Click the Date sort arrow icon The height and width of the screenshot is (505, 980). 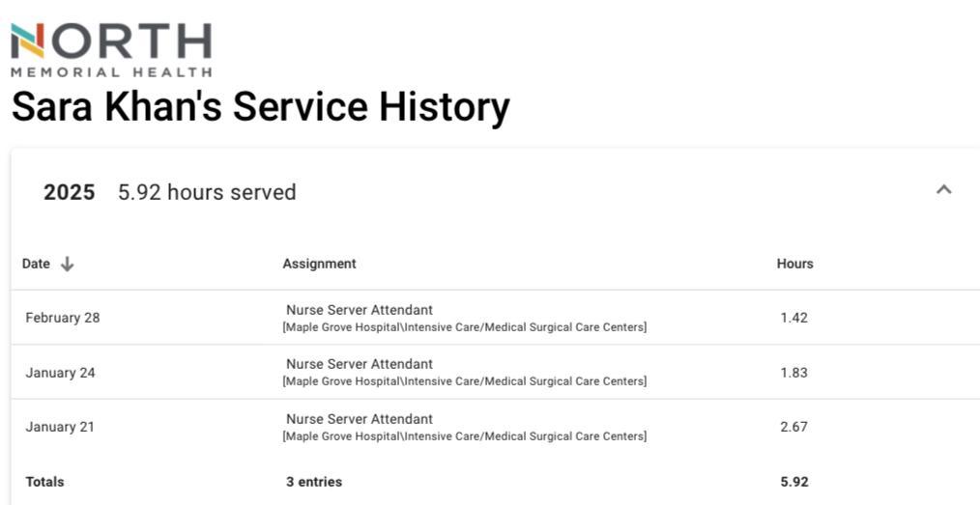click(x=67, y=264)
